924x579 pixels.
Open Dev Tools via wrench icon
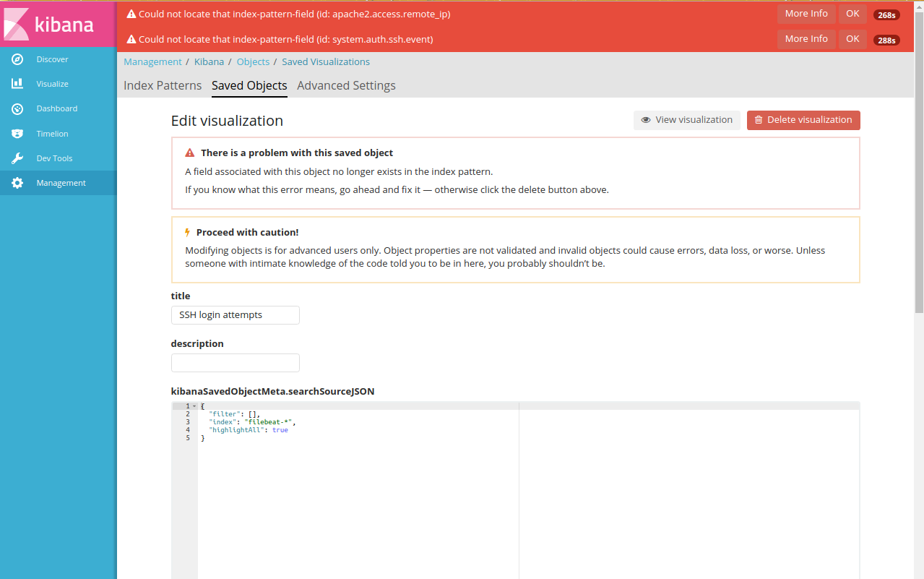(17, 158)
